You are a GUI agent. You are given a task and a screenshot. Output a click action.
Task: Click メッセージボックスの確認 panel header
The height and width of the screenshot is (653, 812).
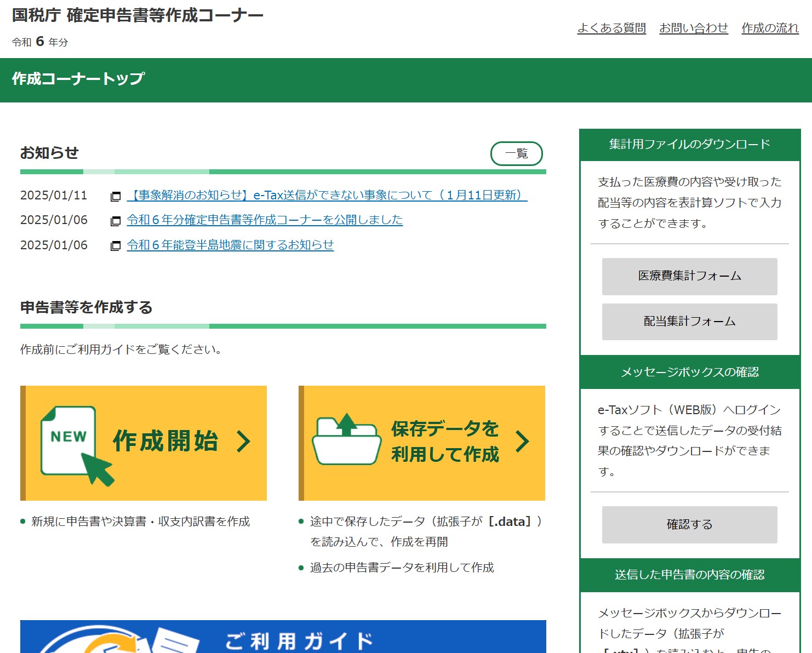point(689,373)
